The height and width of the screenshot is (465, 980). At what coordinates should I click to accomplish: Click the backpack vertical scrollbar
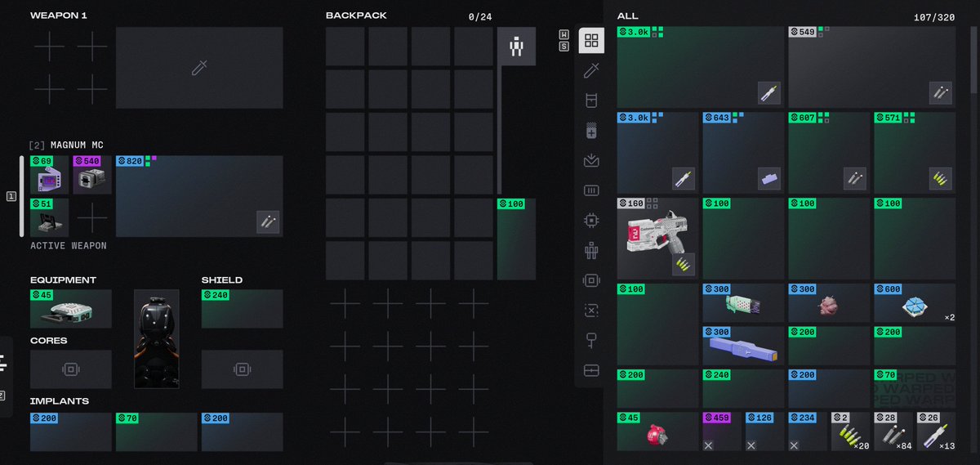(x=500, y=131)
